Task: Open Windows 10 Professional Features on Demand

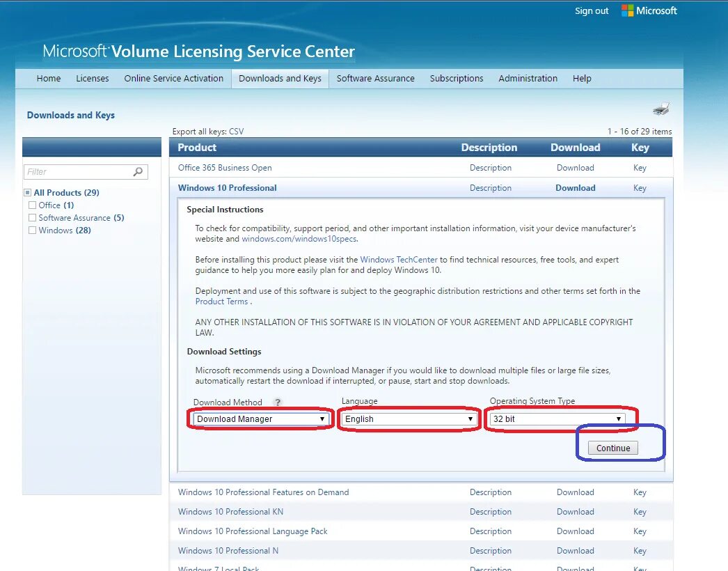Action: (x=263, y=492)
